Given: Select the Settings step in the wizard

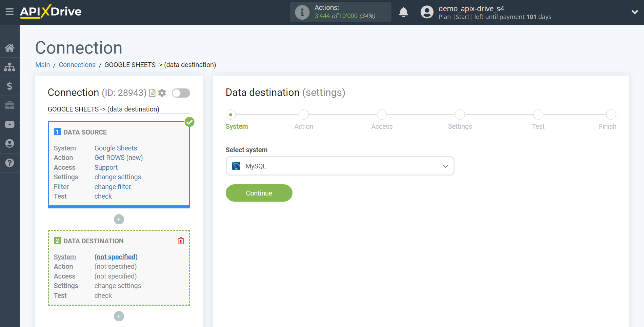Looking at the screenshot, I should point(460,115).
